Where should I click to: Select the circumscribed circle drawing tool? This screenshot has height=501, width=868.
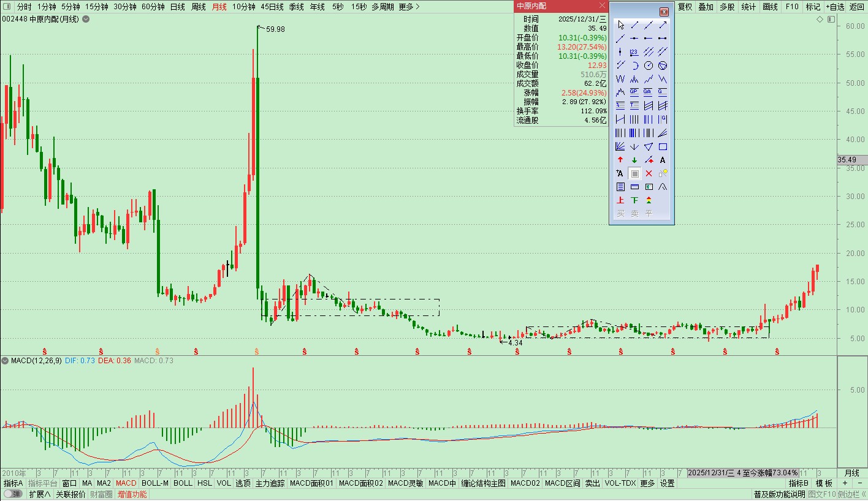(x=663, y=66)
